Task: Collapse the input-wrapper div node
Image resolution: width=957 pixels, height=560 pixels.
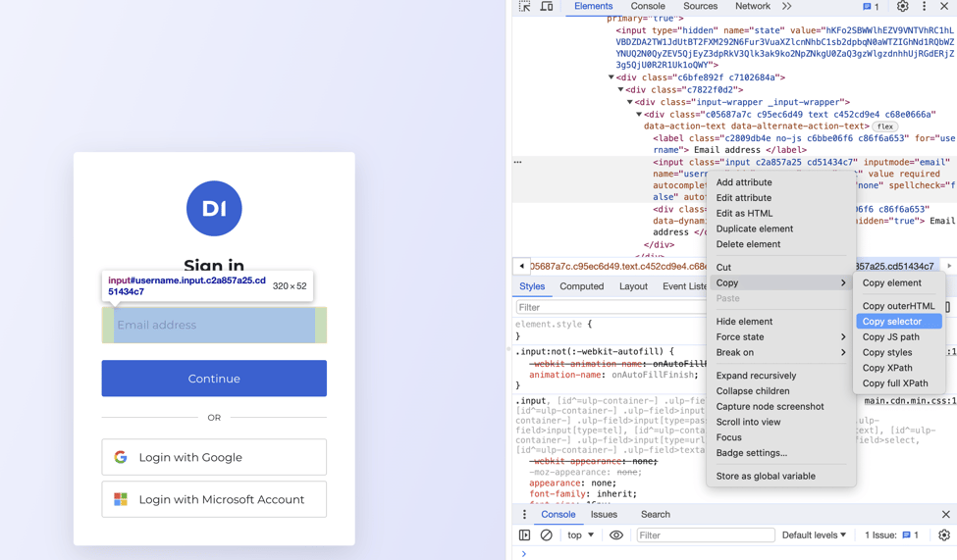Action: [630, 102]
